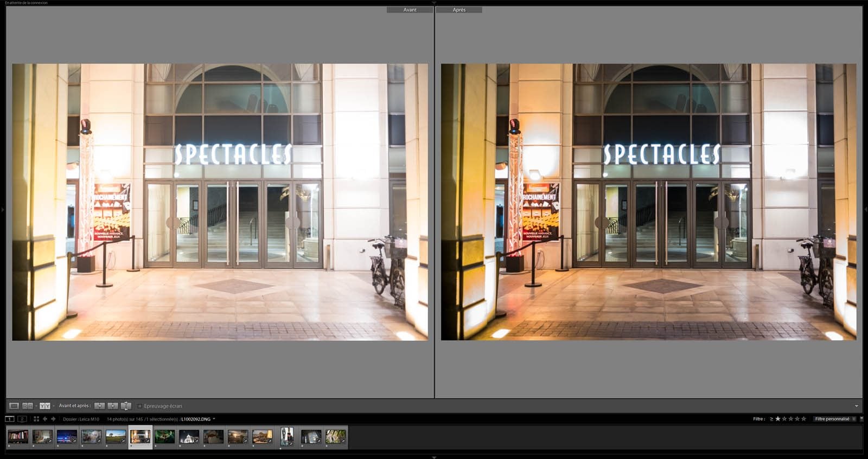Switch to Loupe single view mode
The image size is (868, 459).
coord(14,406)
